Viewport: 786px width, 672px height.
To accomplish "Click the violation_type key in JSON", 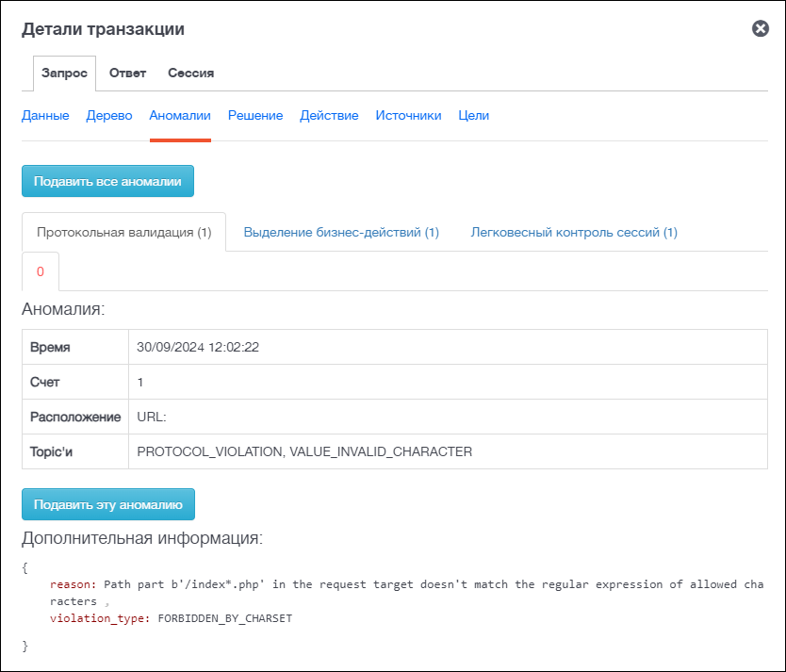I will [x=100, y=618].
